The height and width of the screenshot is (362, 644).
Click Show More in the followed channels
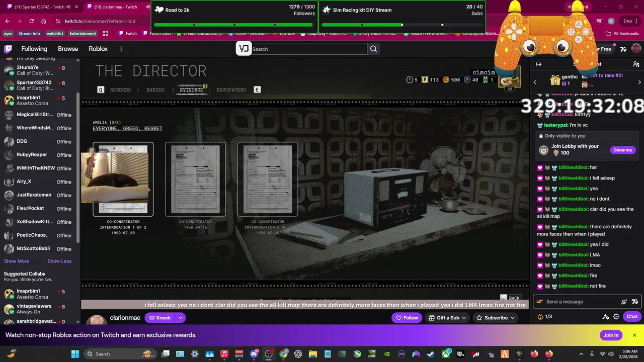tap(17, 261)
